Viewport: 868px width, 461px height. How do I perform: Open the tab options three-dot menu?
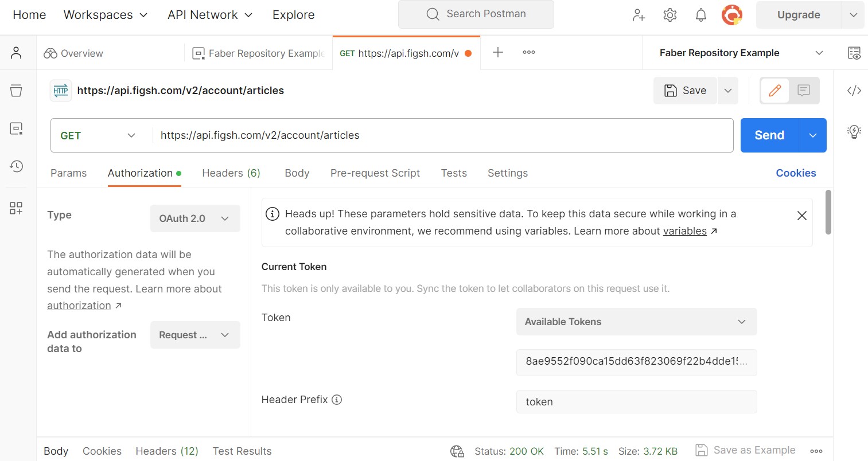529,52
